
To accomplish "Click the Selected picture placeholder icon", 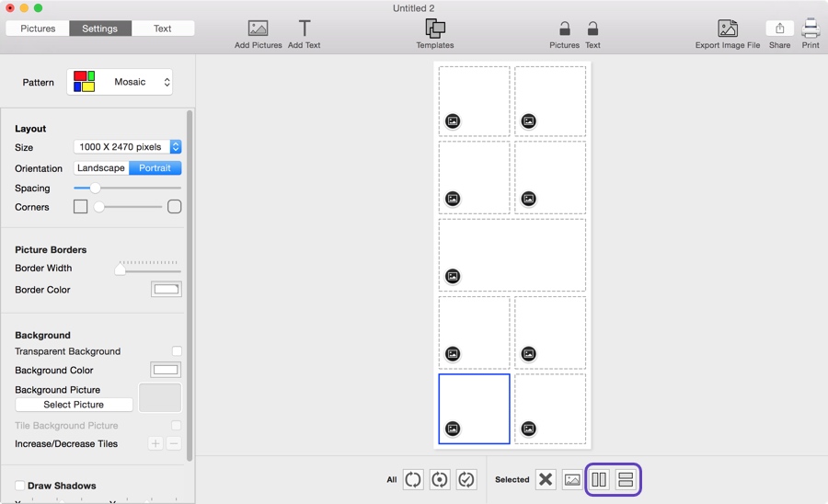I will [572, 480].
